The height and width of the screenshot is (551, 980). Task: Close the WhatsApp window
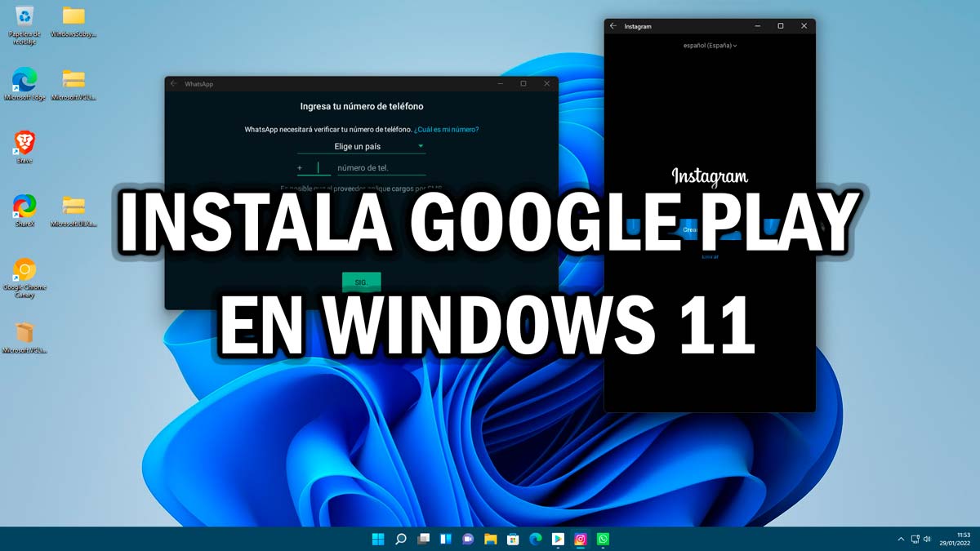pyautogui.click(x=546, y=83)
